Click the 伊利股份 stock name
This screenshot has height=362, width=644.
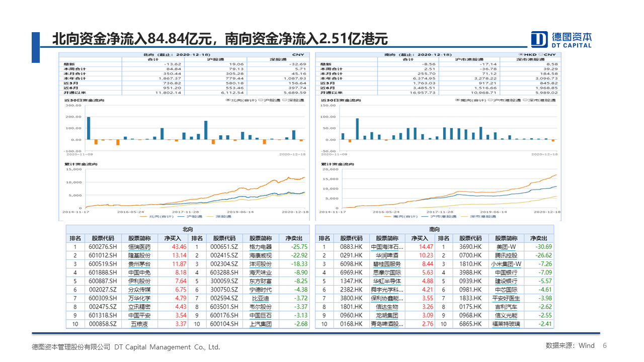139,281
